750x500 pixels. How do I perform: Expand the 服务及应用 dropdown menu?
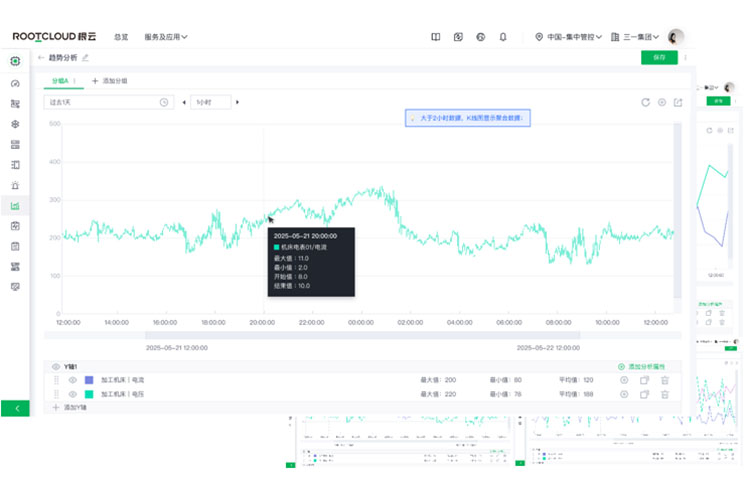tap(166, 37)
